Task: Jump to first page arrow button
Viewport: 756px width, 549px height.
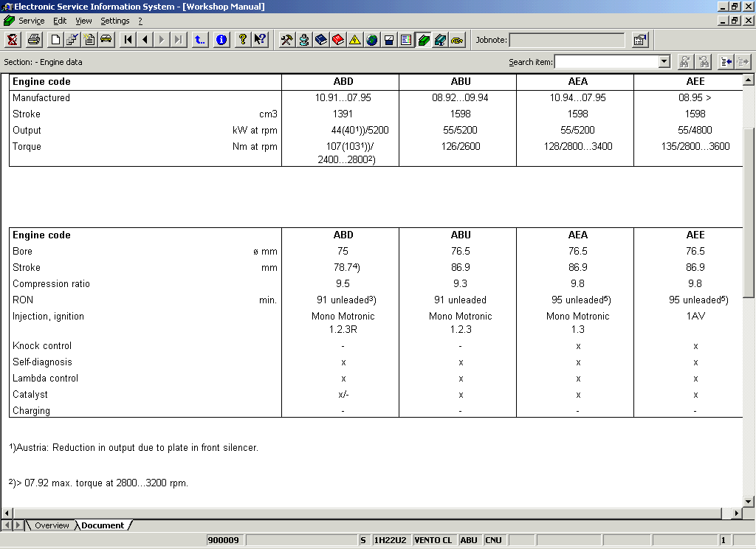Action: coord(128,40)
